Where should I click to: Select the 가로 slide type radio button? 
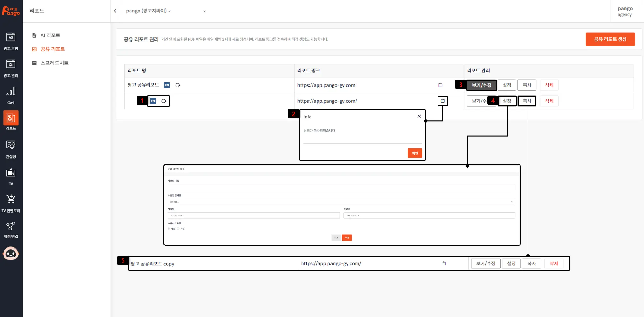click(x=178, y=229)
